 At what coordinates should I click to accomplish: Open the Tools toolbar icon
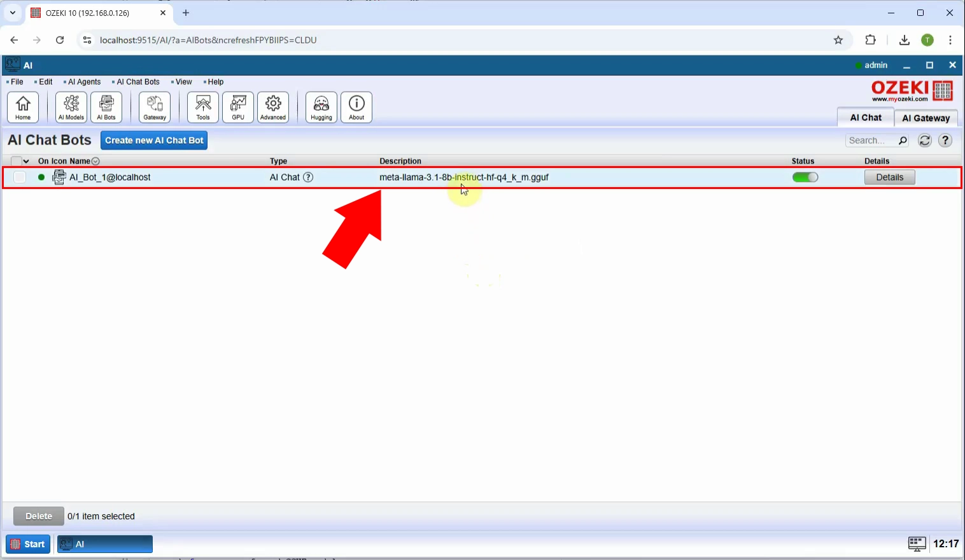pyautogui.click(x=203, y=107)
